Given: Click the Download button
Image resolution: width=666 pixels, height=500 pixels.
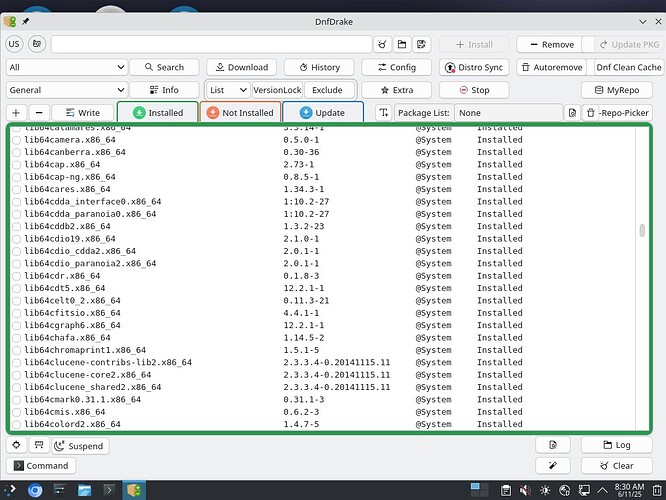Looking at the screenshot, I should tap(242, 67).
